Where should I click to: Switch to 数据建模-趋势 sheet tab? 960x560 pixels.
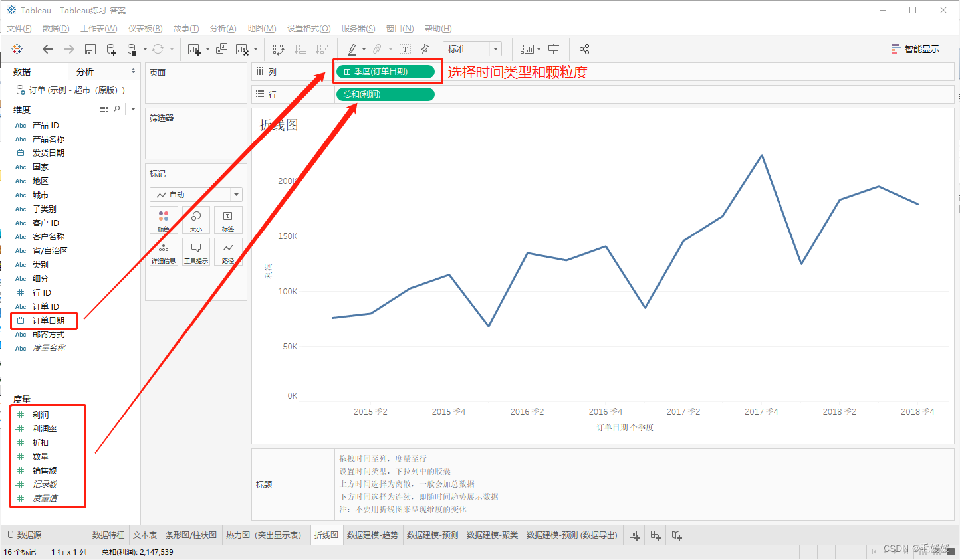click(373, 535)
